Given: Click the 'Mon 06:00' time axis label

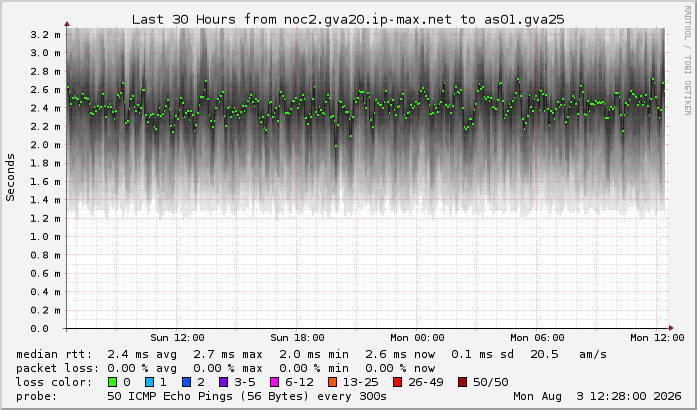Looking at the screenshot, I should click(537, 338).
